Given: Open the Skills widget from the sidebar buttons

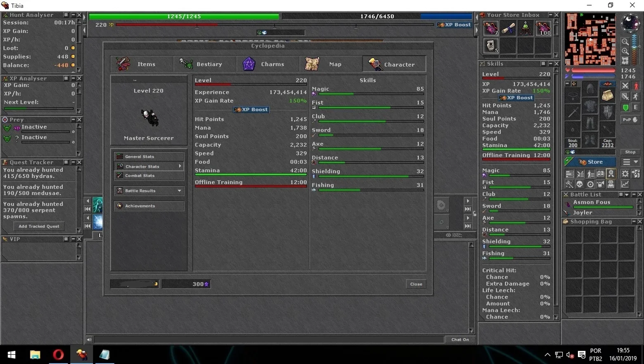Looking at the screenshot, I should pyautogui.click(x=570, y=174).
